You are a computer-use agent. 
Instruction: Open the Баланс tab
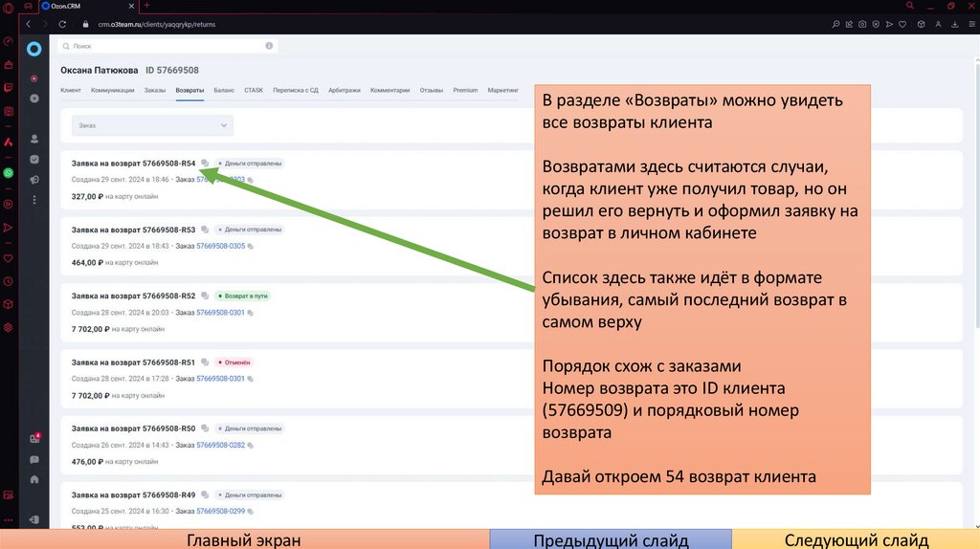[x=224, y=90]
